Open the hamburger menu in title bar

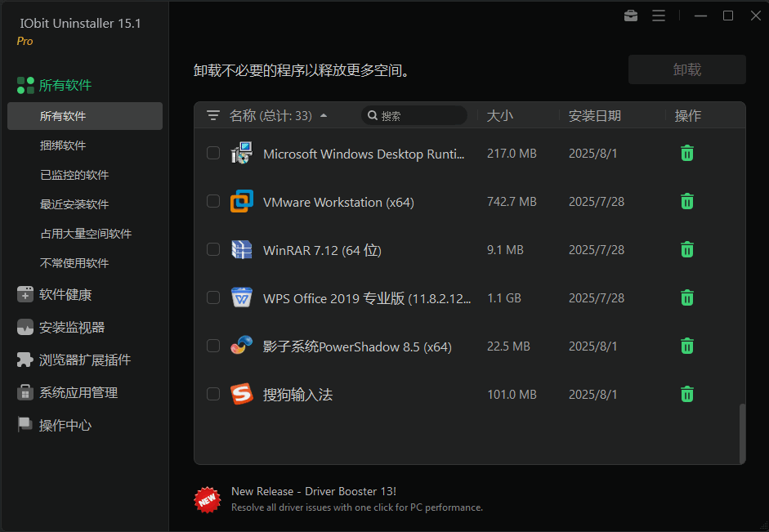point(659,16)
